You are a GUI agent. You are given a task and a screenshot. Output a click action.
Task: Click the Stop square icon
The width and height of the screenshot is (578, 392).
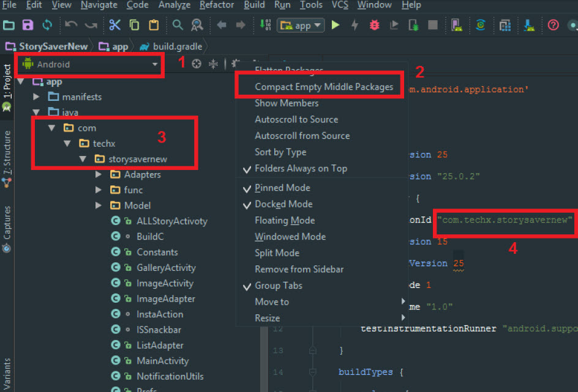[433, 25]
